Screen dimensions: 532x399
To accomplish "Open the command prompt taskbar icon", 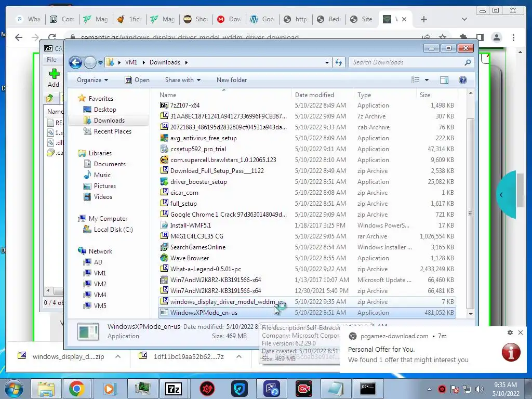I will [x=368, y=389].
